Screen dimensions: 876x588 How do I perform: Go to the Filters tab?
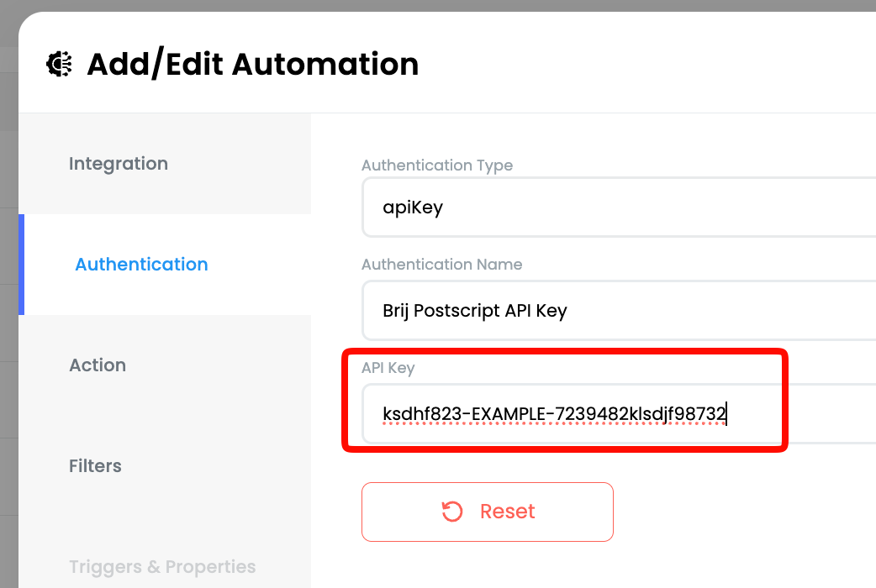(95, 465)
